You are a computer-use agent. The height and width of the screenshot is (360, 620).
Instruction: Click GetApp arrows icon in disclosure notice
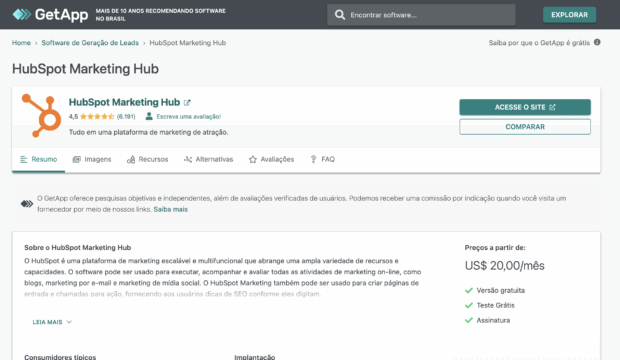point(27,204)
